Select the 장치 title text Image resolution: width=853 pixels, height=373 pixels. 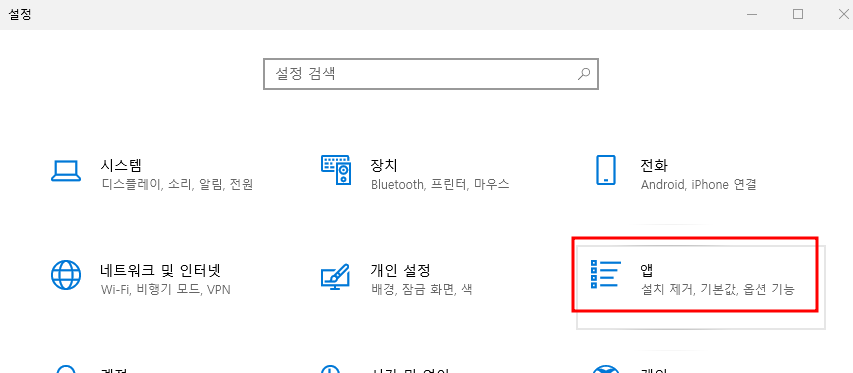384,165
